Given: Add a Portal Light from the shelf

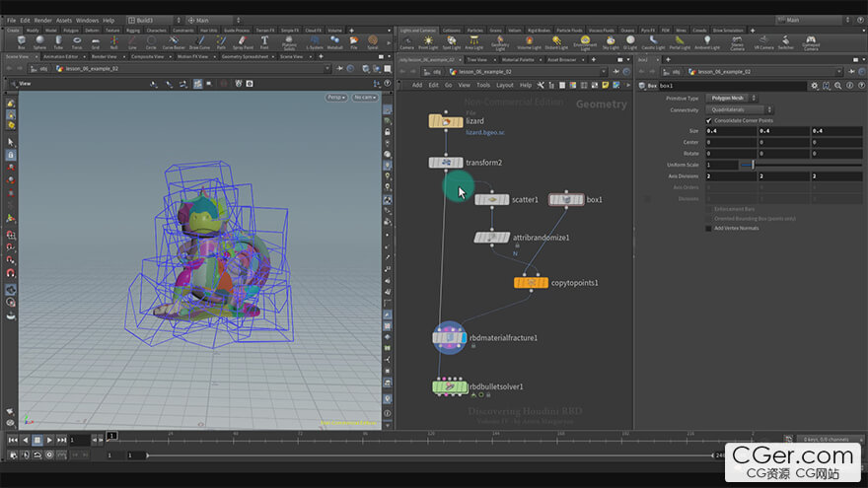Looking at the screenshot, I should 680,43.
